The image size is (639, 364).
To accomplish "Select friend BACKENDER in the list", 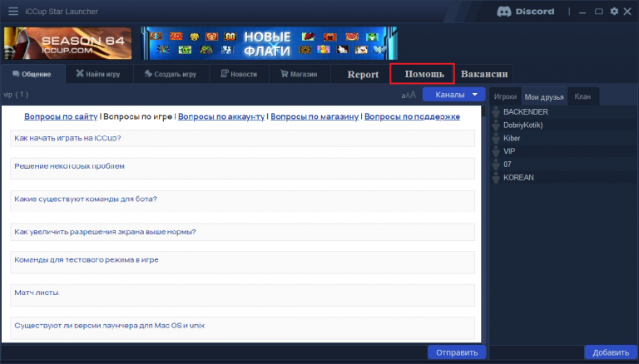I will pos(564,111).
